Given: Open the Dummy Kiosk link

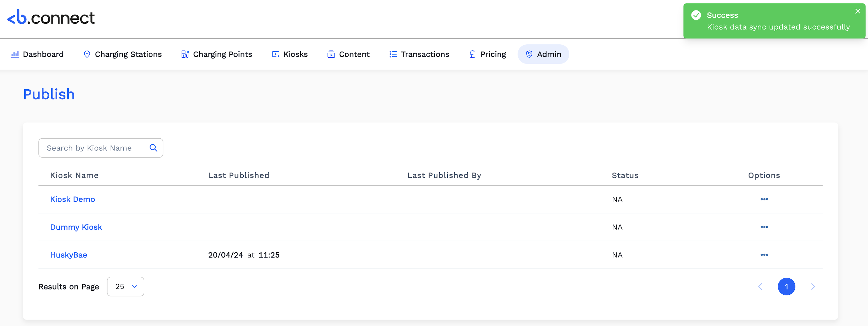Looking at the screenshot, I should pyautogui.click(x=76, y=227).
